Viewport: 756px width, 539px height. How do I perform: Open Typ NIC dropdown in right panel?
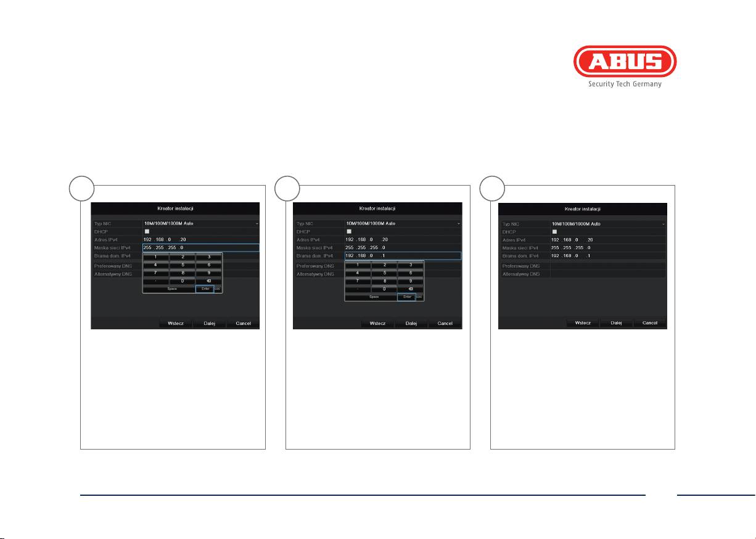[607, 224]
